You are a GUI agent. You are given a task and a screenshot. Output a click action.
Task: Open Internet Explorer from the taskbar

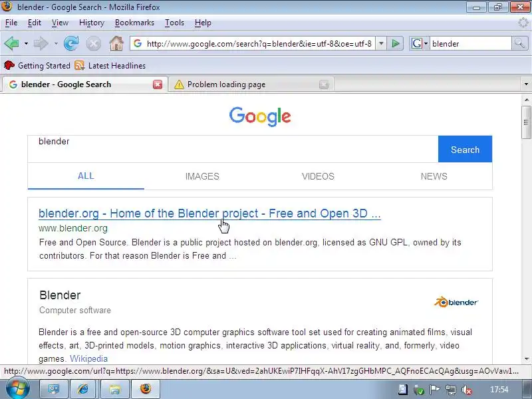[84, 389]
